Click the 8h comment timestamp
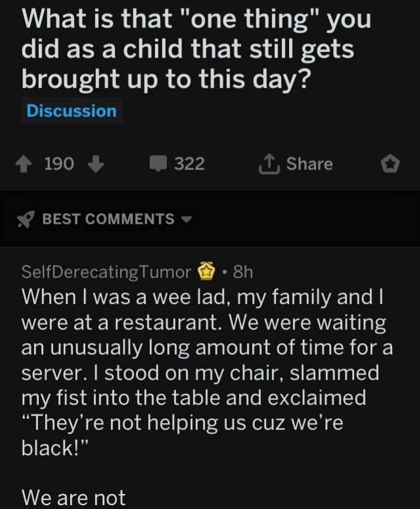The image size is (420, 509). (243, 272)
